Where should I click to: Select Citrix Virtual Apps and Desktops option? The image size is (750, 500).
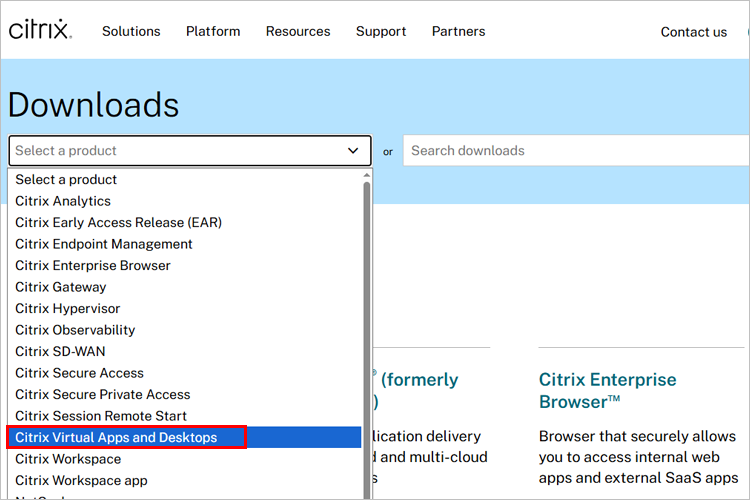tap(116, 437)
